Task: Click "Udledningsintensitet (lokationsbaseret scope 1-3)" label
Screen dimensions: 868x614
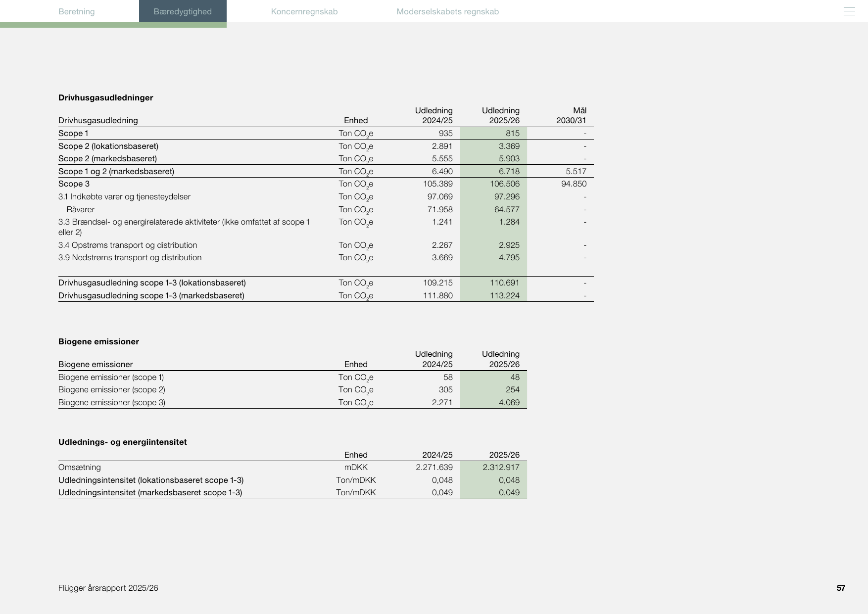Action: point(151,480)
